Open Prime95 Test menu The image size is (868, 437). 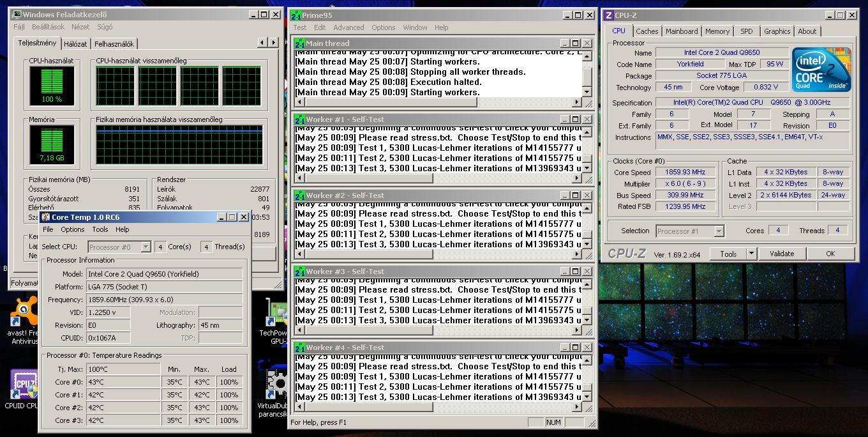[300, 27]
